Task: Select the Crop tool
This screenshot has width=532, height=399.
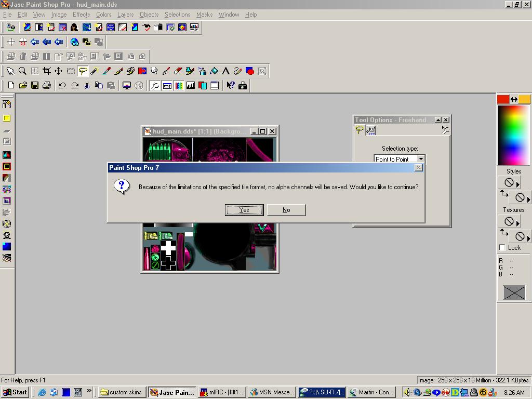Action: coord(47,71)
